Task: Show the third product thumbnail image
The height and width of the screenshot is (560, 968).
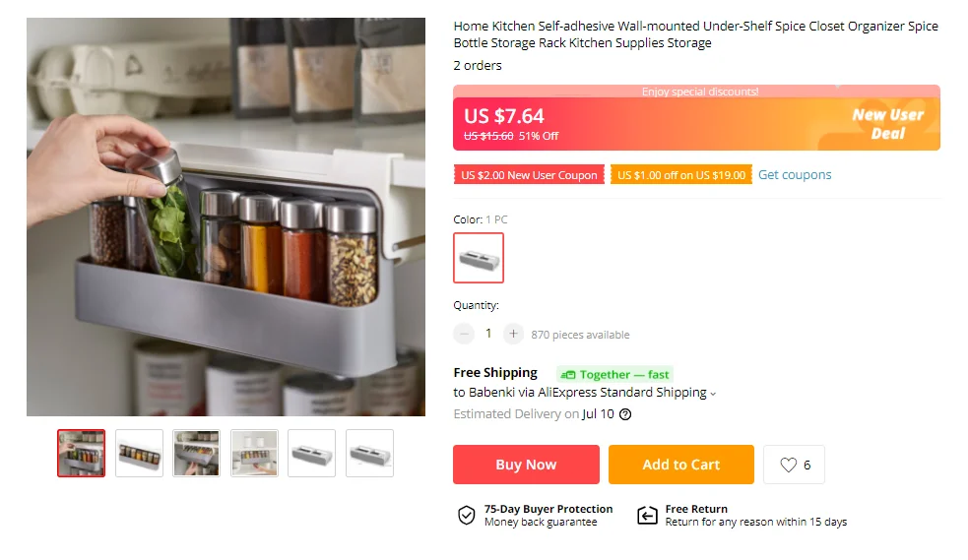Action: pos(197,453)
